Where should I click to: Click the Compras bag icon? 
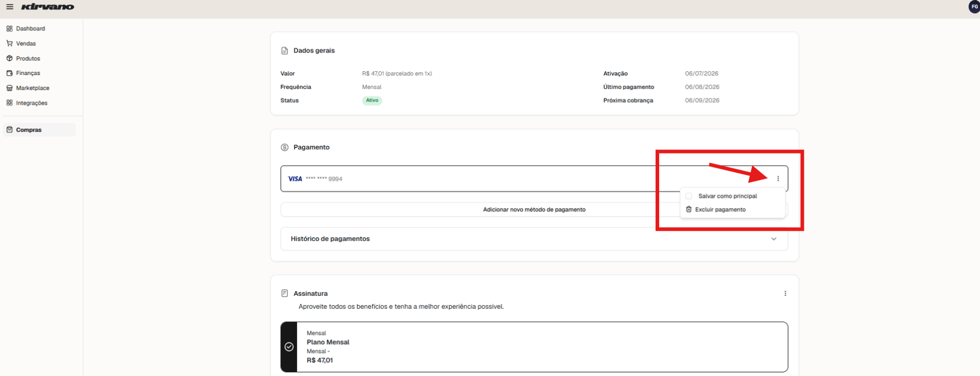pyautogui.click(x=9, y=130)
